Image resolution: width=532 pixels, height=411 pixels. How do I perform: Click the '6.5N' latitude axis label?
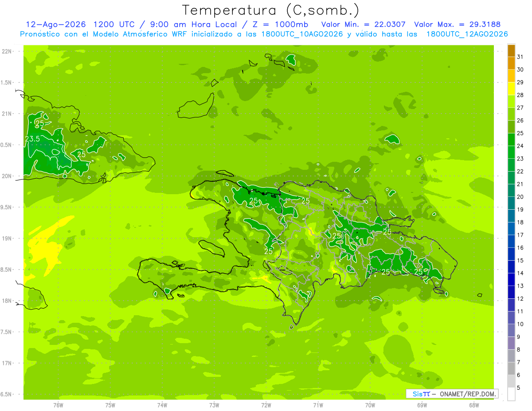(6, 394)
